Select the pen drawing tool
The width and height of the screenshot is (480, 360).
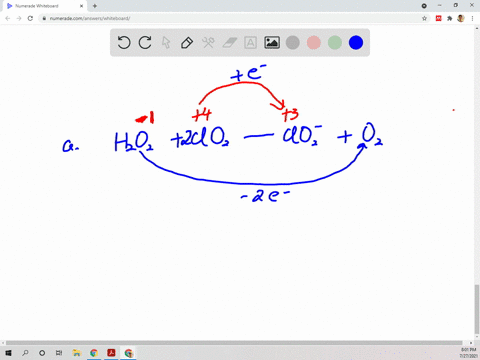[x=187, y=43]
